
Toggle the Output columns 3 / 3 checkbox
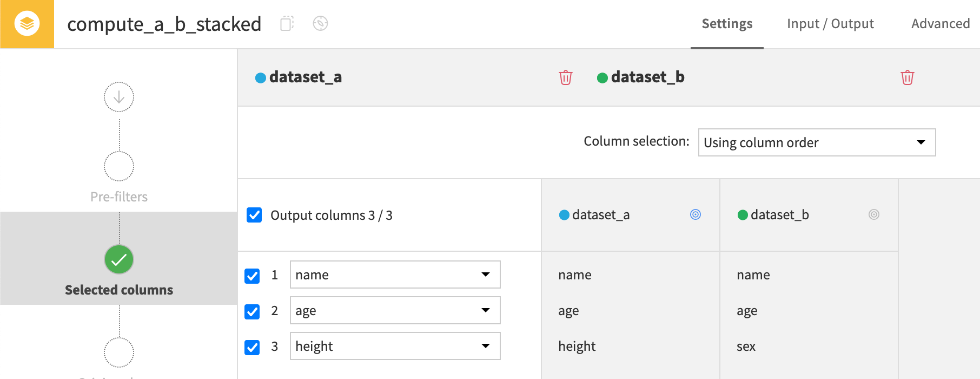pos(254,215)
